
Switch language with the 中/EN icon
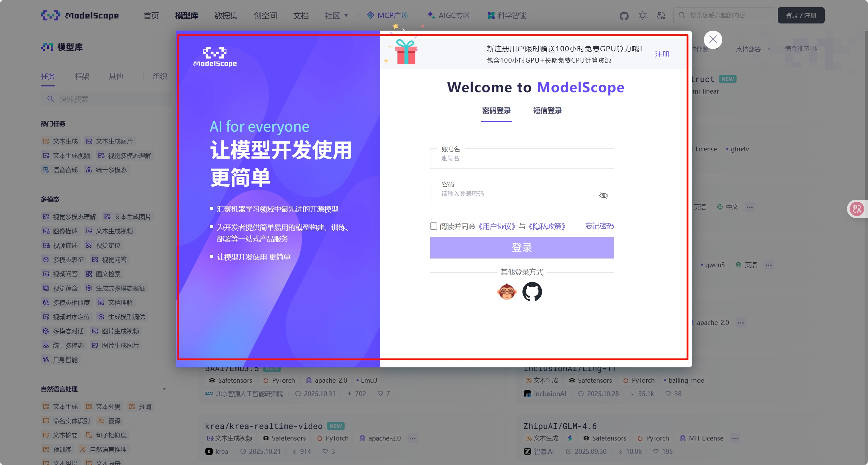tap(660, 15)
